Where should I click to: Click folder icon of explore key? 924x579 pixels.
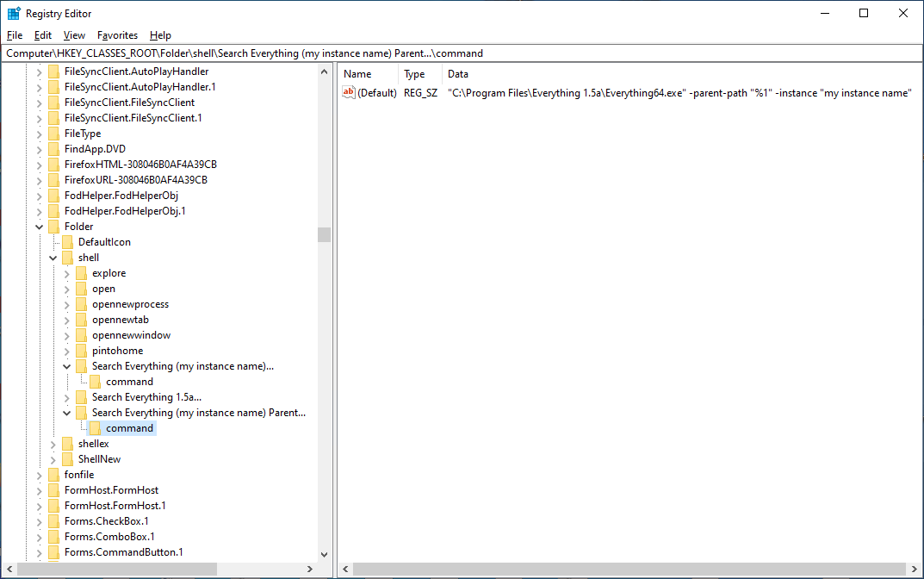[x=81, y=273]
